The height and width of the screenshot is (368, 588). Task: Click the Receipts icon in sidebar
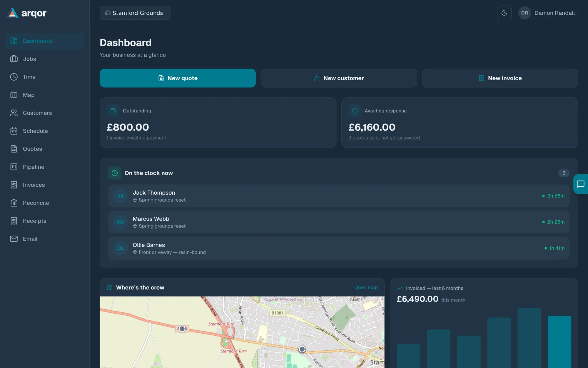click(x=14, y=221)
